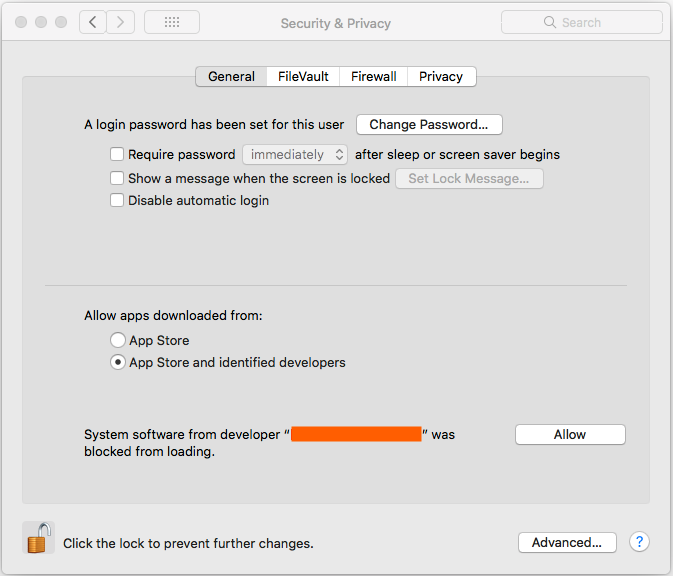Focus the Search field
This screenshot has height=576, width=673.
[x=590, y=22]
